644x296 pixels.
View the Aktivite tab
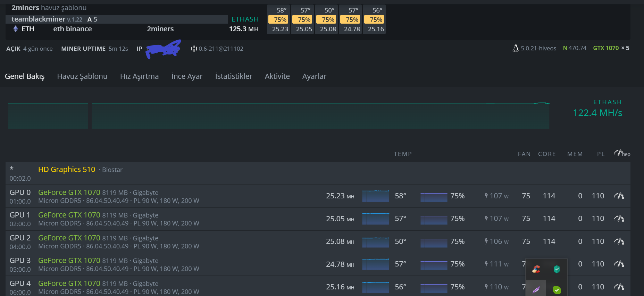click(277, 76)
